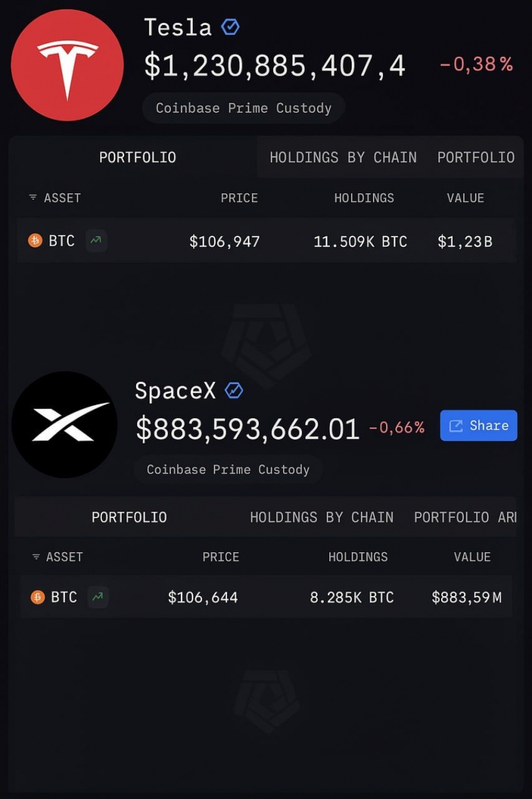This screenshot has height=799, width=532.
Task: Sort Tesla's table by the PRICE column
Action: (x=239, y=198)
